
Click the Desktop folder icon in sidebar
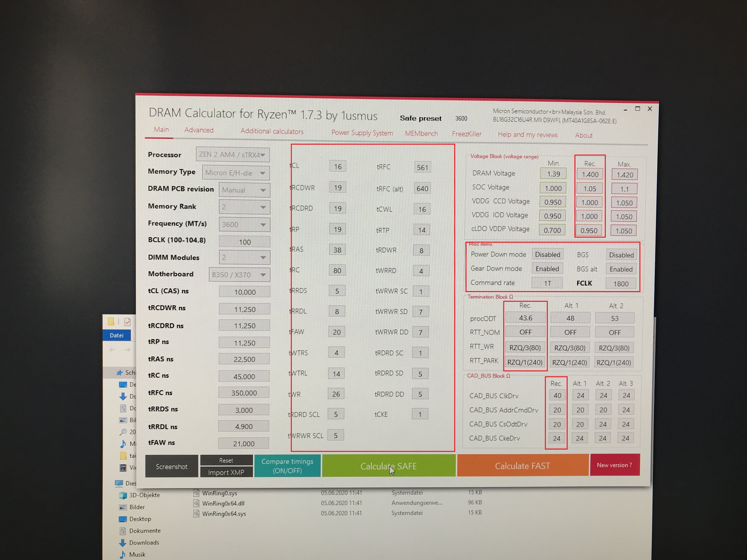pyautogui.click(x=123, y=519)
